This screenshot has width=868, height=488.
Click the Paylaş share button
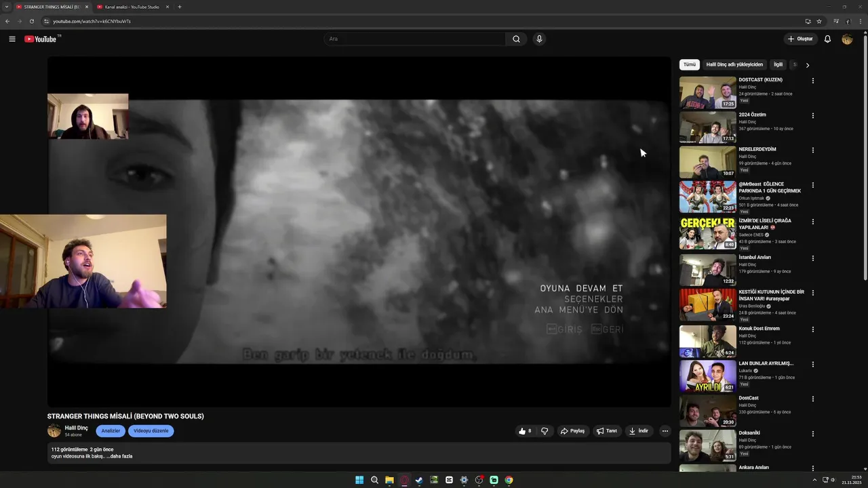point(572,431)
